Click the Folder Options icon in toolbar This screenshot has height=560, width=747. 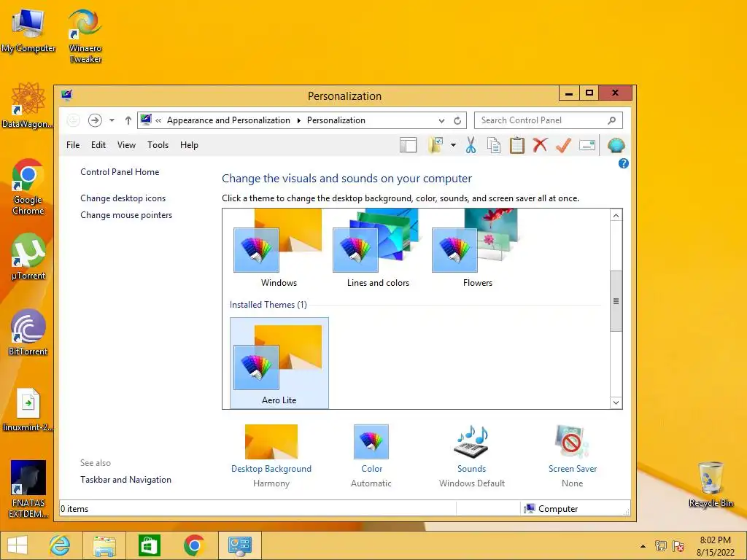[436, 145]
